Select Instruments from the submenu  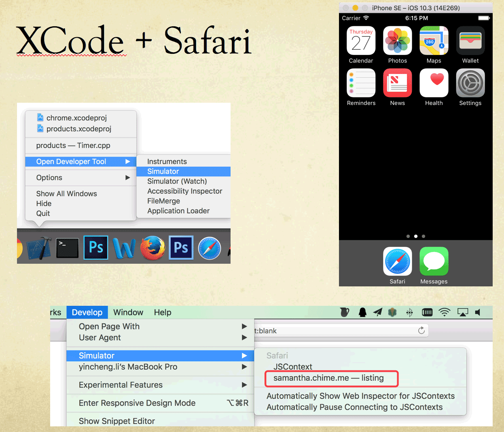(x=184, y=161)
